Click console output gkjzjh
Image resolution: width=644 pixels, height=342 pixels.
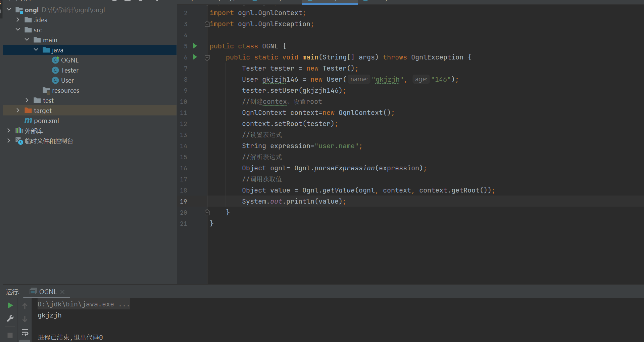click(x=50, y=315)
